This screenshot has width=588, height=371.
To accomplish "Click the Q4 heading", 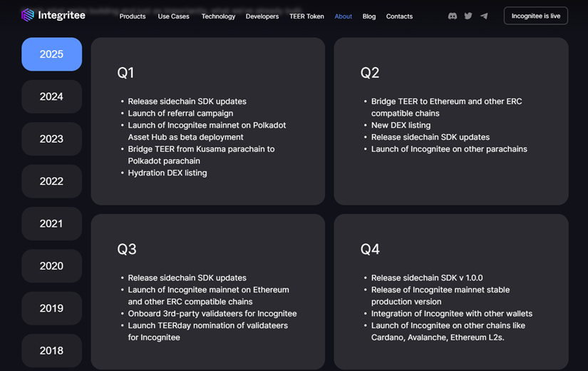I will click(x=370, y=249).
